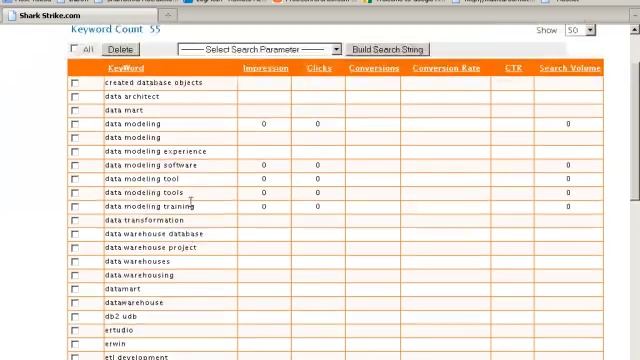
Task: Check the data warehousing row
Action: click(x=75, y=276)
